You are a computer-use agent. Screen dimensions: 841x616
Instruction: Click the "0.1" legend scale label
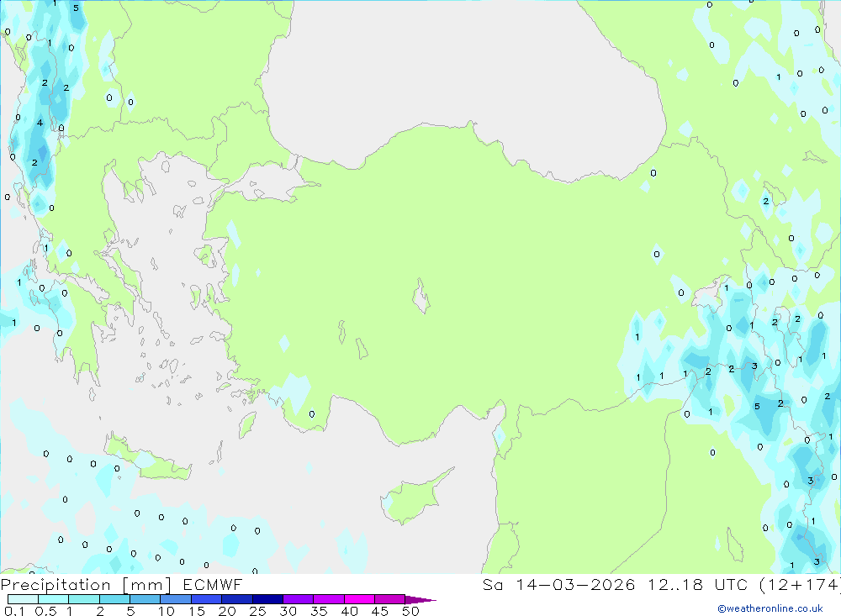pyautogui.click(x=14, y=611)
